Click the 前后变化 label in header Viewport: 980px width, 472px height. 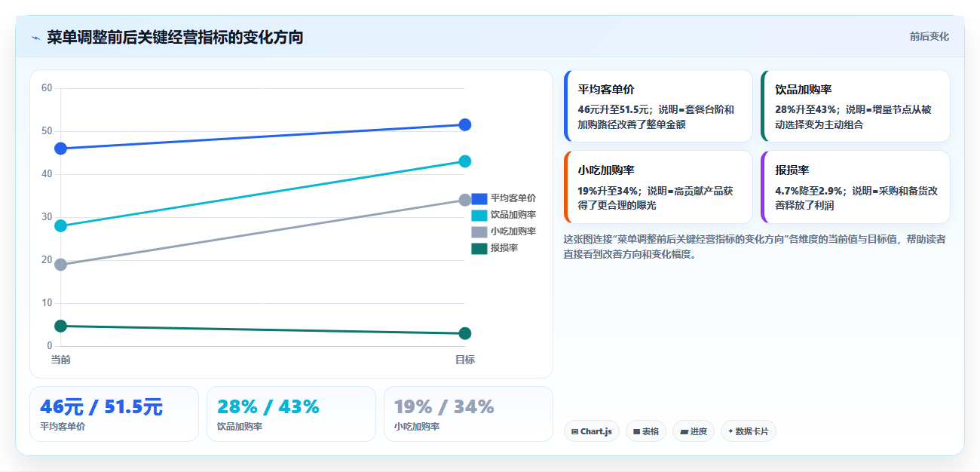click(x=929, y=36)
